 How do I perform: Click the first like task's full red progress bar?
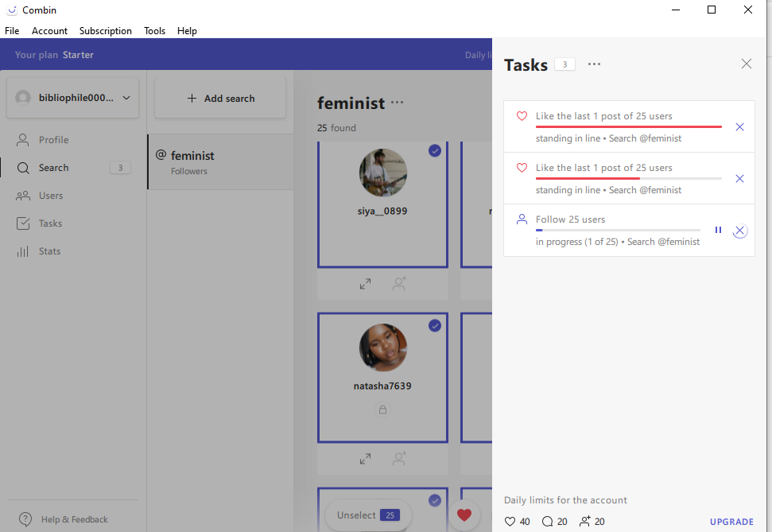pos(629,127)
